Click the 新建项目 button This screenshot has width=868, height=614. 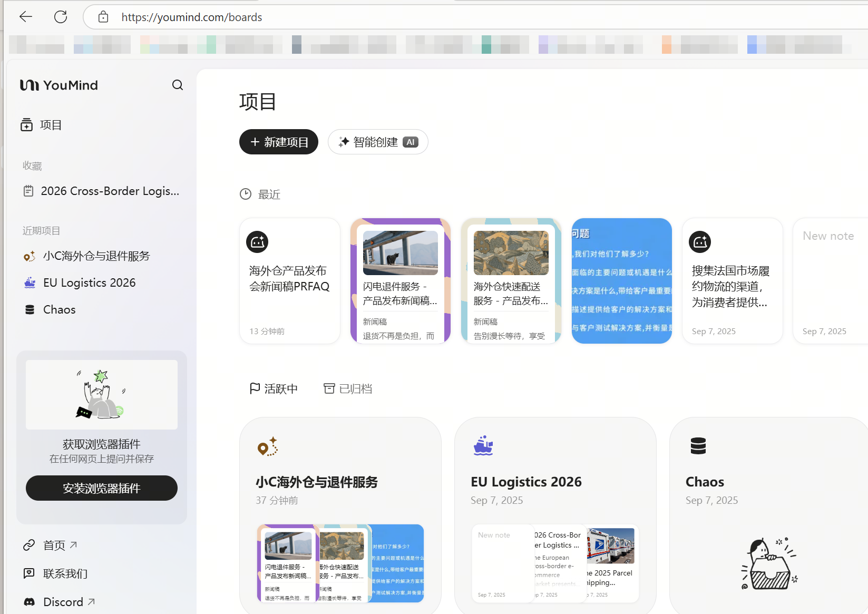point(279,142)
